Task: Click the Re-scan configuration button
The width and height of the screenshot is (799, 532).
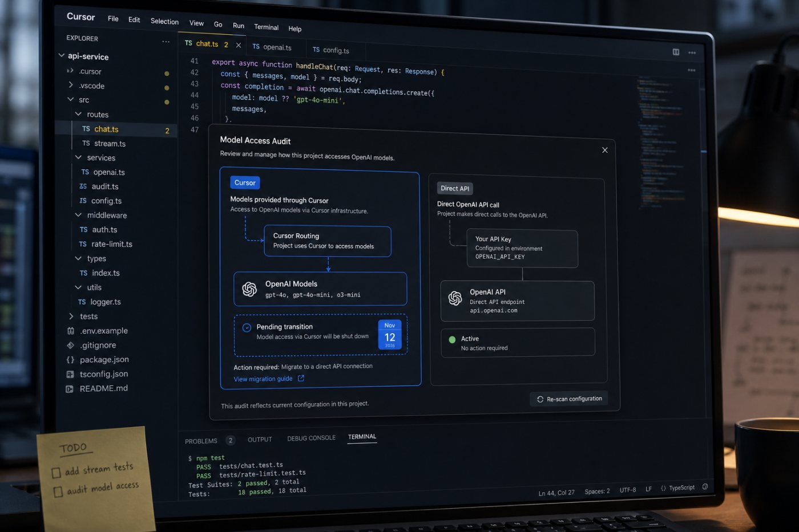Action: coord(569,399)
